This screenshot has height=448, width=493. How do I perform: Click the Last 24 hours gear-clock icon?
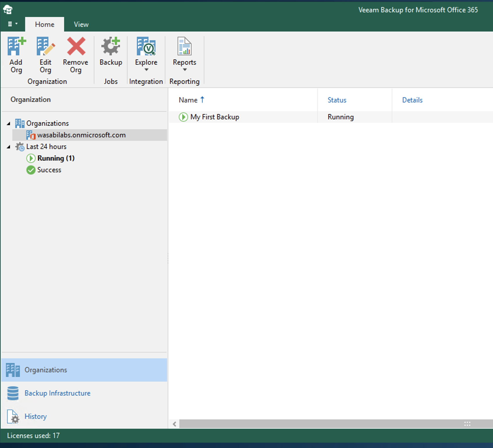pyautogui.click(x=20, y=147)
